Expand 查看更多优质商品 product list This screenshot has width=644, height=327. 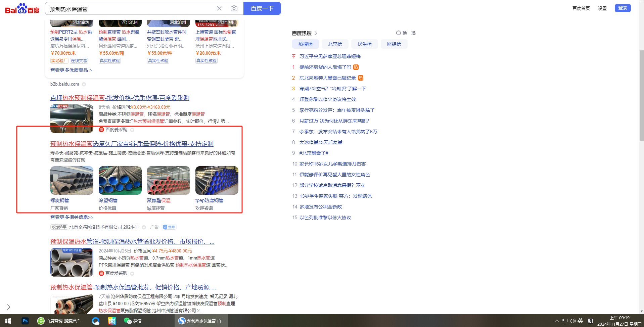pos(71,70)
